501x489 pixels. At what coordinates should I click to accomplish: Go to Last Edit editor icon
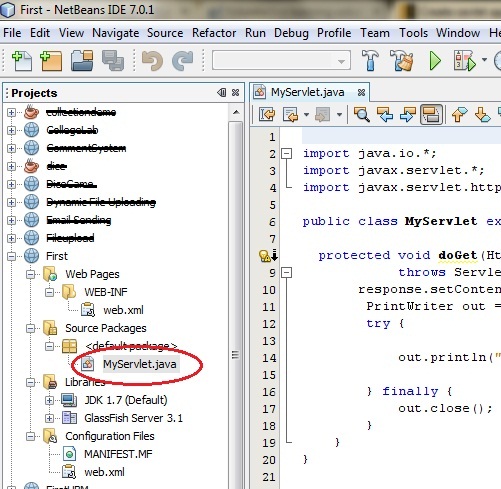click(267, 115)
